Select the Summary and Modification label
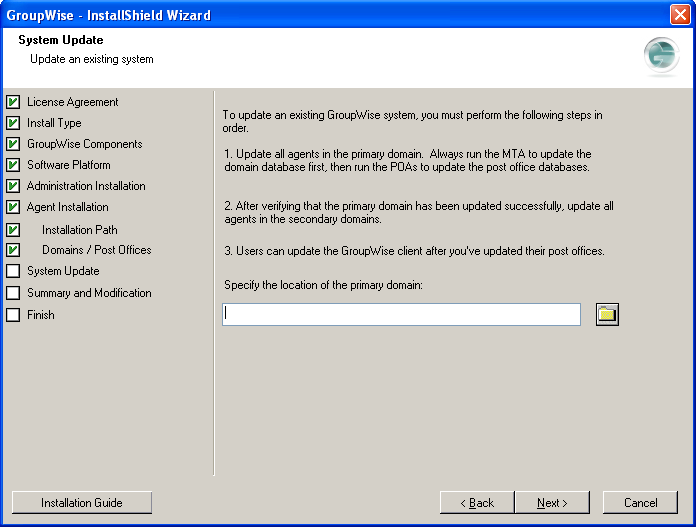 (89, 293)
